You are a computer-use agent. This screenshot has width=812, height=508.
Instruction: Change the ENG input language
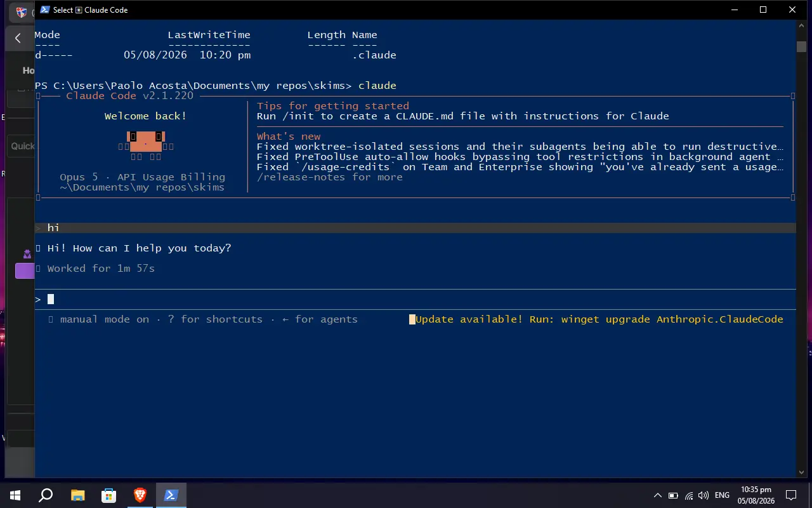click(722, 495)
